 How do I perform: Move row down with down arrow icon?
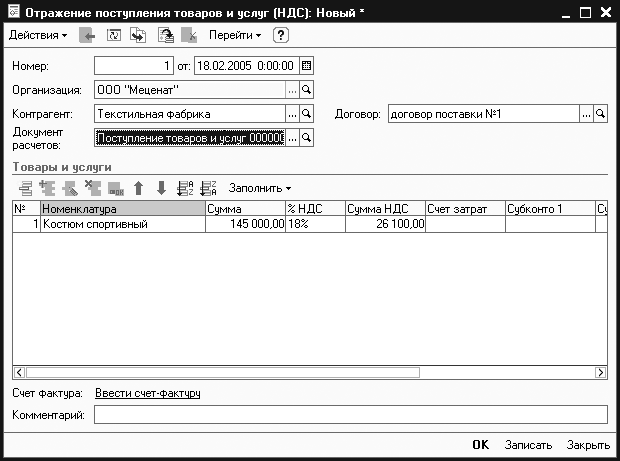(161, 188)
